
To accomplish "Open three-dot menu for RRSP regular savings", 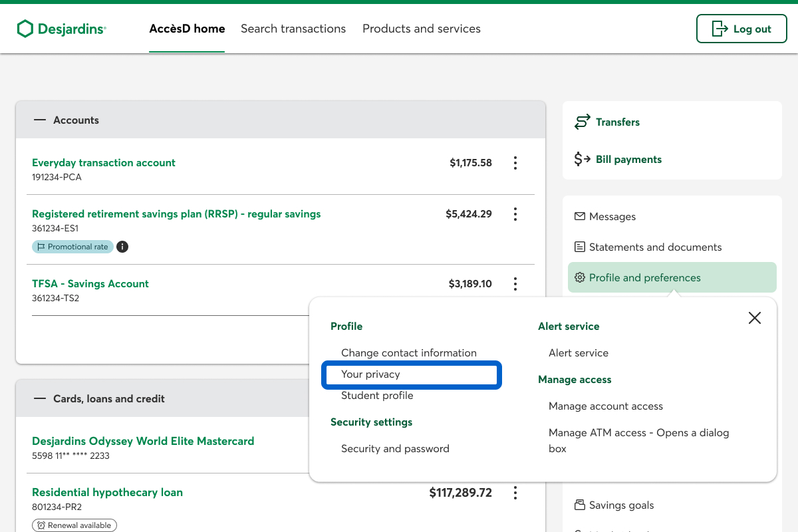I will pos(515,214).
